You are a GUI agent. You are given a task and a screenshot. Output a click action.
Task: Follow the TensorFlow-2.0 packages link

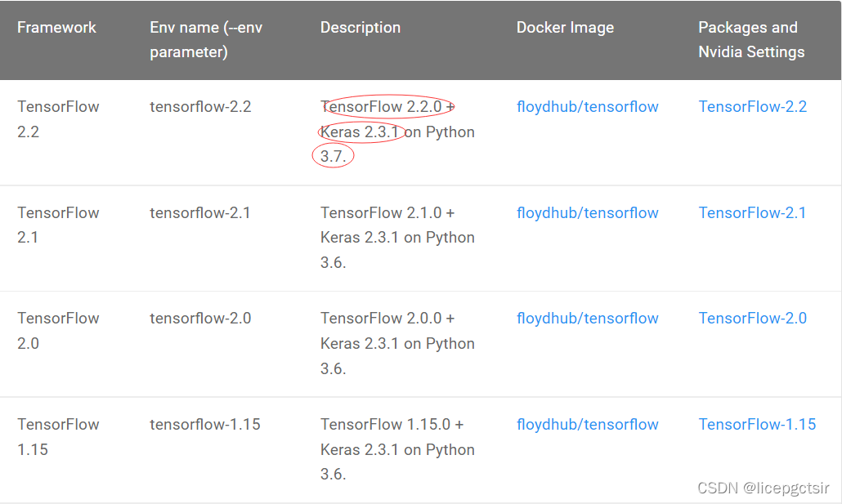pos(751,318)
